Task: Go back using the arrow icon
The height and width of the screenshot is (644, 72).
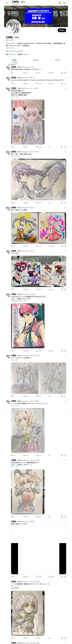Action: tap(7, 3)
